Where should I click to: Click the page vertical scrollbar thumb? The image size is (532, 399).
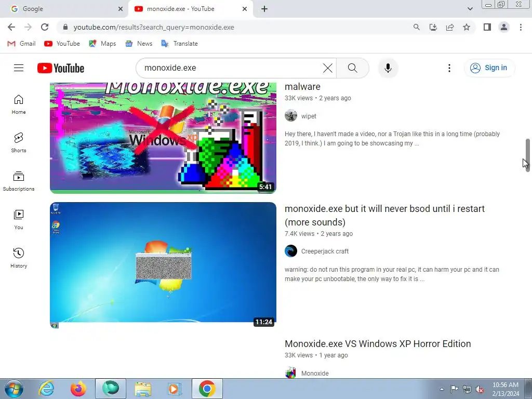coord(528,155)
